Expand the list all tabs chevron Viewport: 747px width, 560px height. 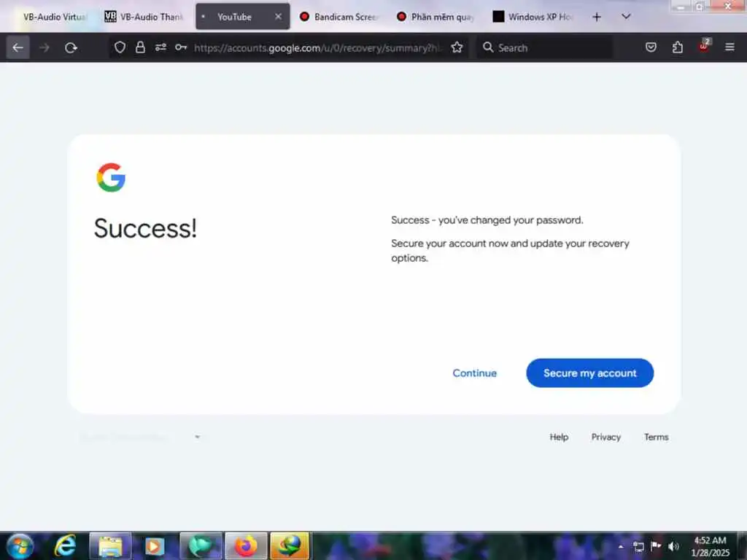coord(626,17)
